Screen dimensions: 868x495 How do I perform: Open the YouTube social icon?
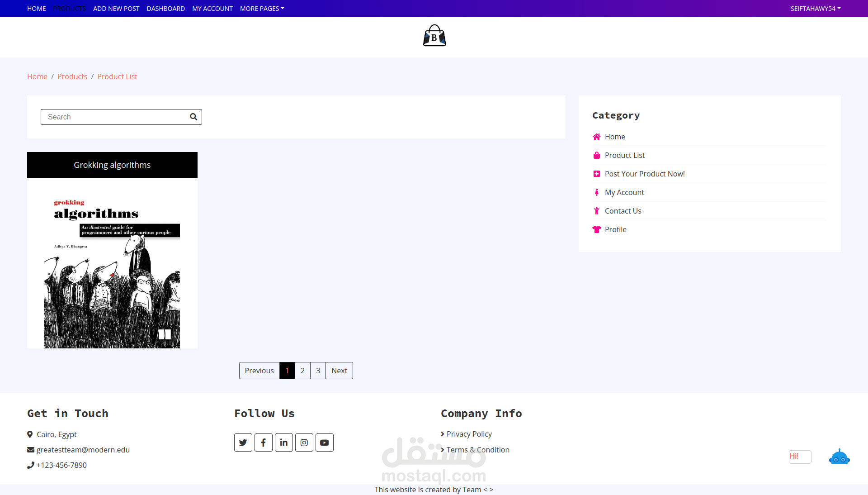325,443
